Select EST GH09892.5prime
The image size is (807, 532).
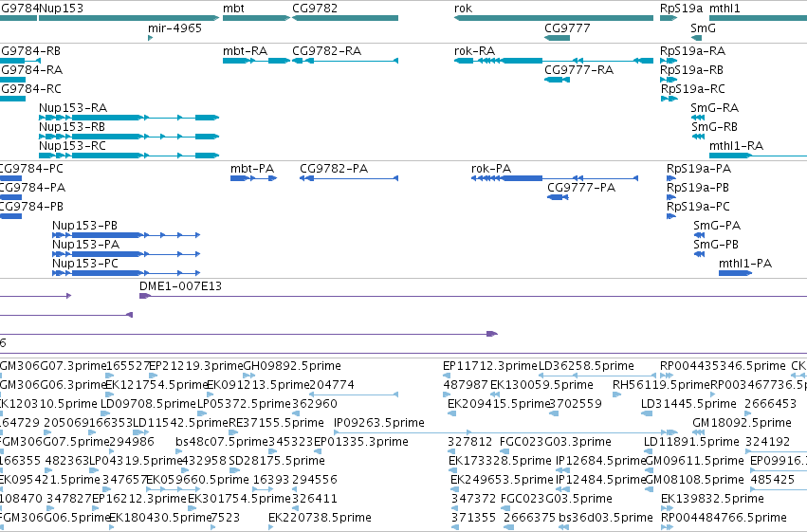coord(249,376)
